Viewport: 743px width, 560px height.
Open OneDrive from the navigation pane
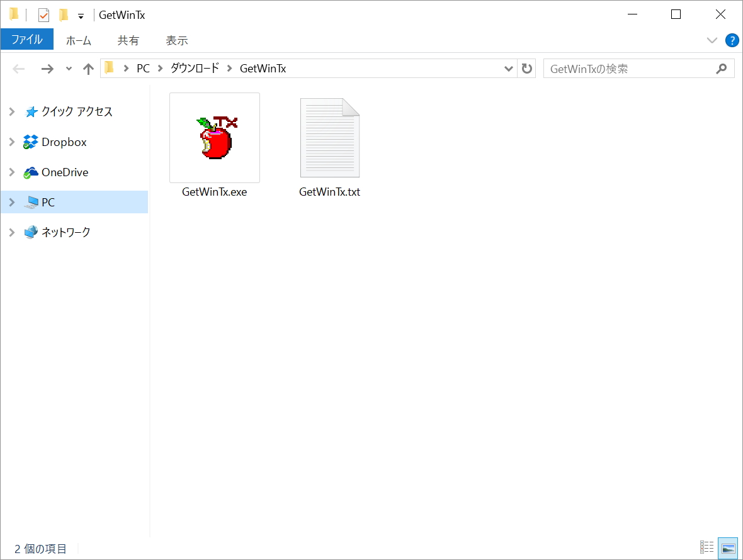(65, 172)
